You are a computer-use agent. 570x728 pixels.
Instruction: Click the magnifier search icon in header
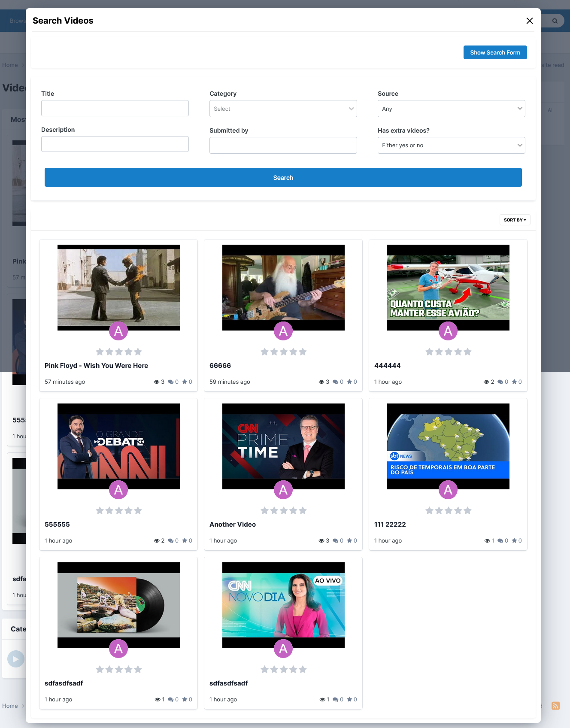pos(555,21)
